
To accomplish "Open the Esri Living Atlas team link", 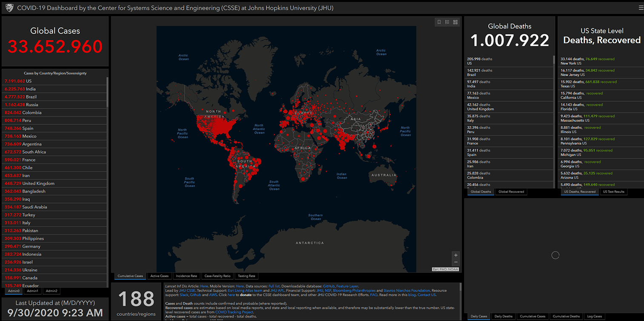I will pos(245,290).
